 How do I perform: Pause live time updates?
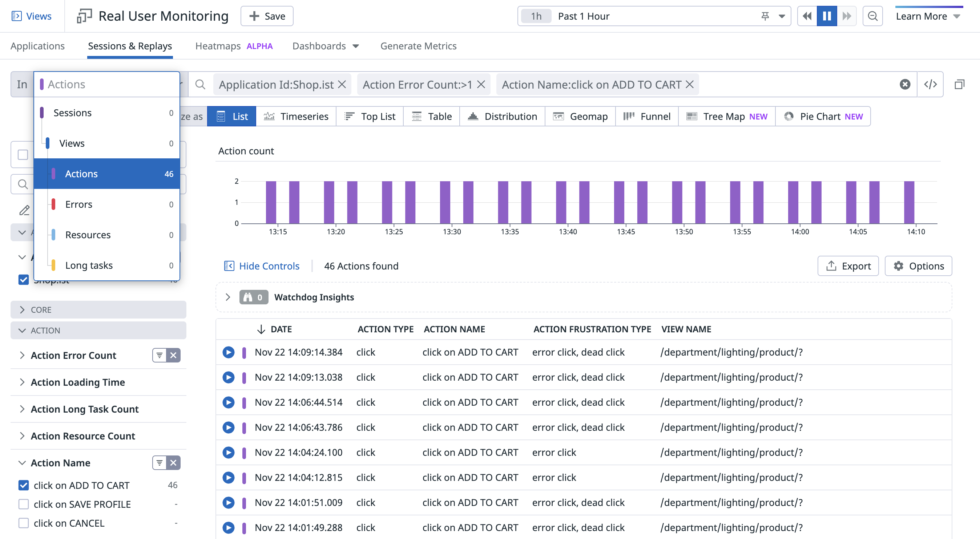(x=826, y=16)
